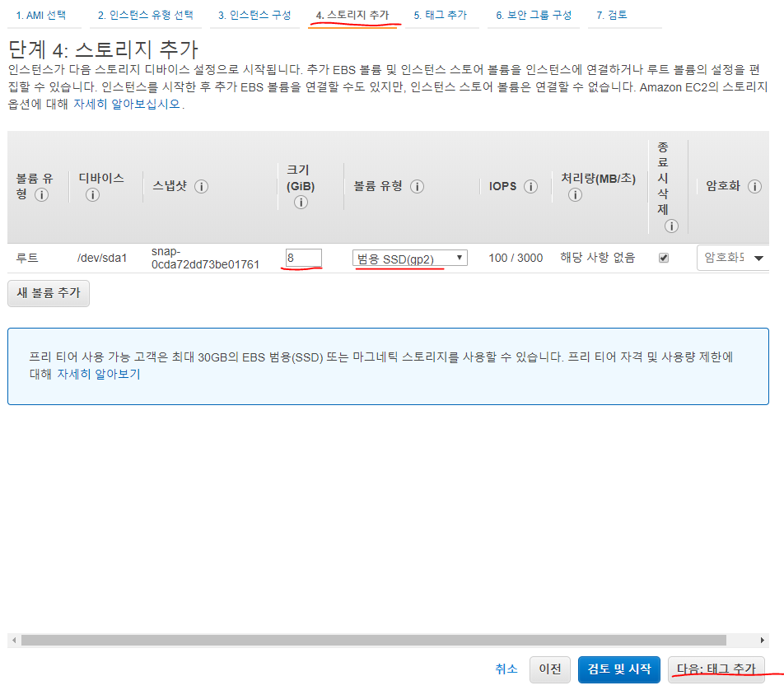Click the scrollbar left arrow

click(14, 641)
